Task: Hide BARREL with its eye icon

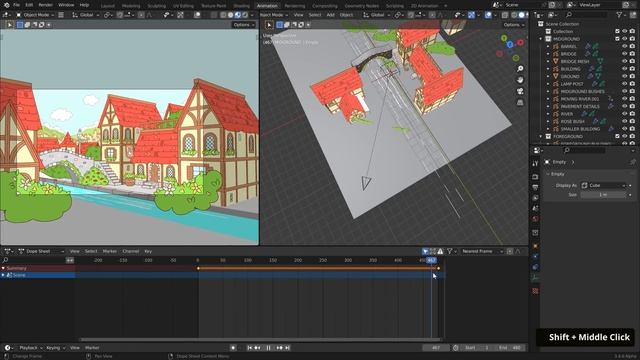Action: click(624, 47)
